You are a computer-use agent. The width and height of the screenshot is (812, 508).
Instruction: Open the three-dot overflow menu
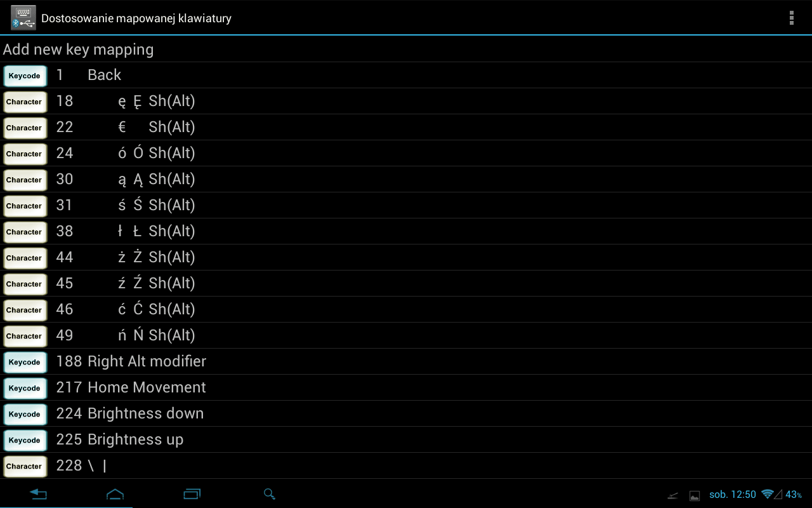tap(791, 18)
